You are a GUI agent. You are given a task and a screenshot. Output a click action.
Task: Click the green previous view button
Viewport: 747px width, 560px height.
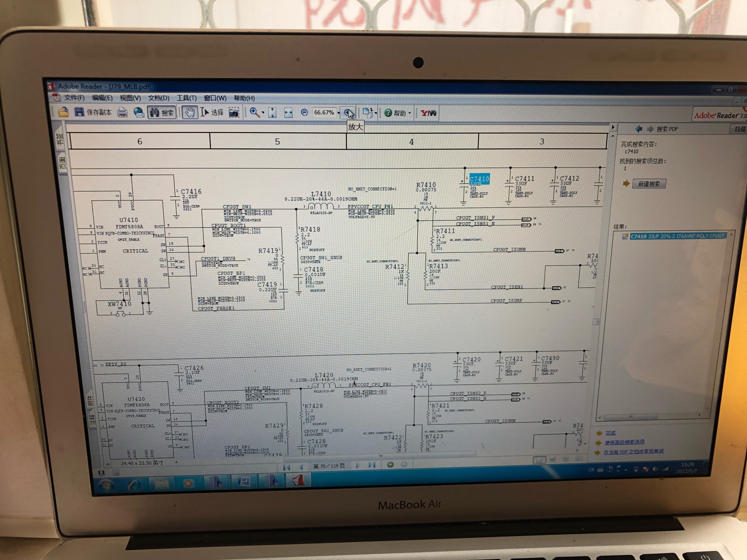(x=390, y=464)
